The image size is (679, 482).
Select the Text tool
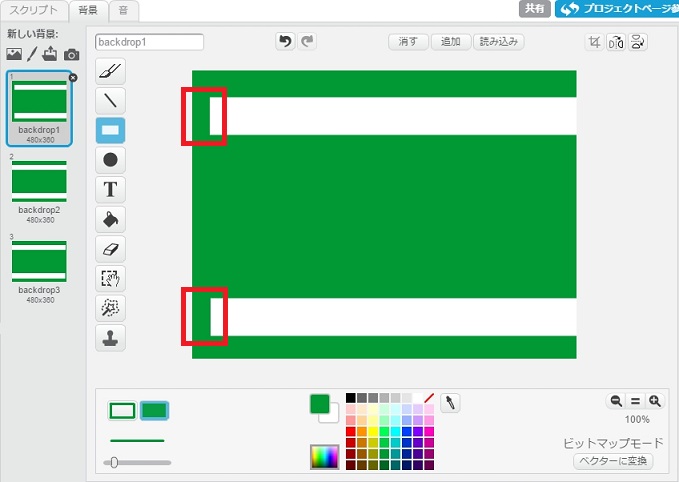click(110, 189)
